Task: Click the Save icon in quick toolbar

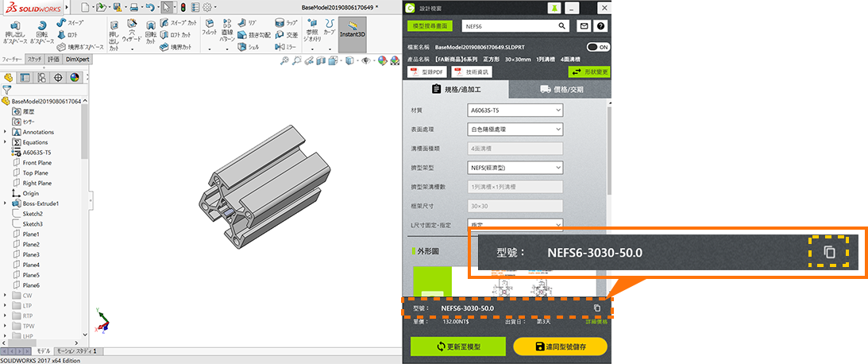Action: tap(116, 7)
